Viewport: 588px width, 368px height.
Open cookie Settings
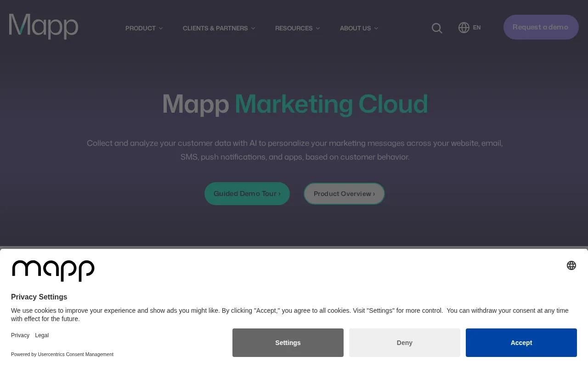pyautogui.click(x=288, y=343)
